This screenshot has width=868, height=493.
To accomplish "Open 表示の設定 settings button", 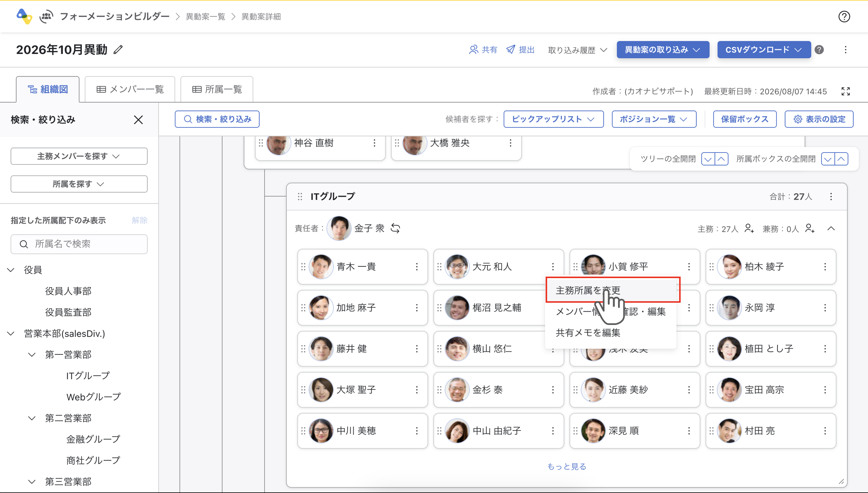I will [x=819, y=119].
